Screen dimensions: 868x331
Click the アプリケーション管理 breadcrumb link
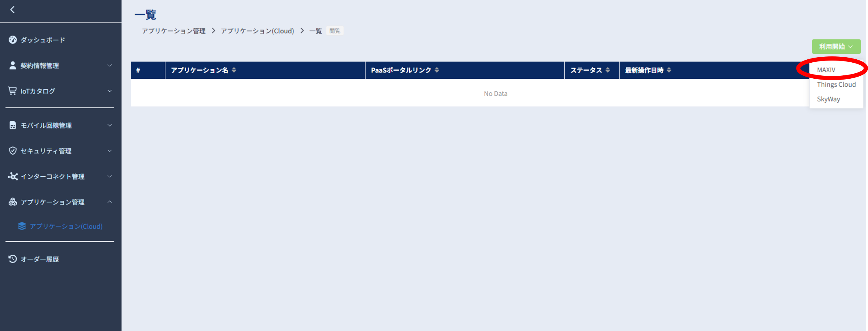coord(174,31)
